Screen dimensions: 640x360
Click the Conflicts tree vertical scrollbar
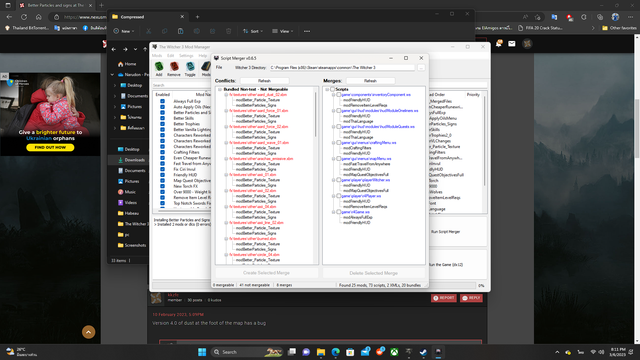point(316,114)
